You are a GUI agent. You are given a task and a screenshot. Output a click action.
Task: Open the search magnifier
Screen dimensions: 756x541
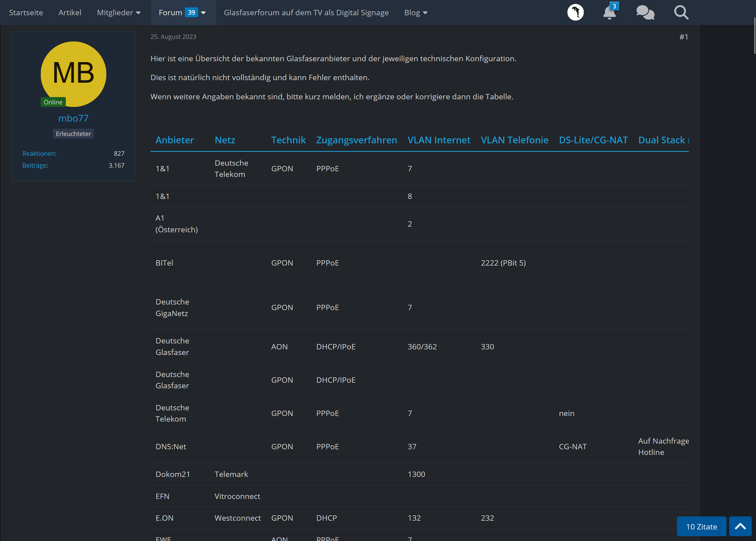(681, 12)
